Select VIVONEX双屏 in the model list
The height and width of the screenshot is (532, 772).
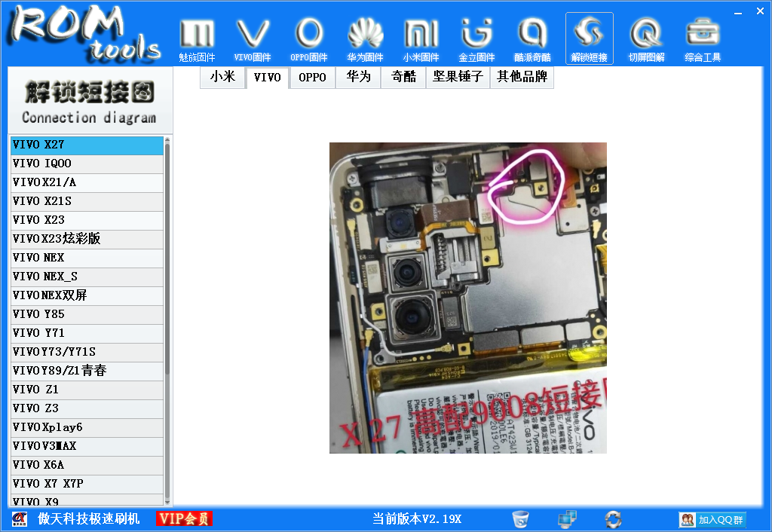click(x=87, y=296)
